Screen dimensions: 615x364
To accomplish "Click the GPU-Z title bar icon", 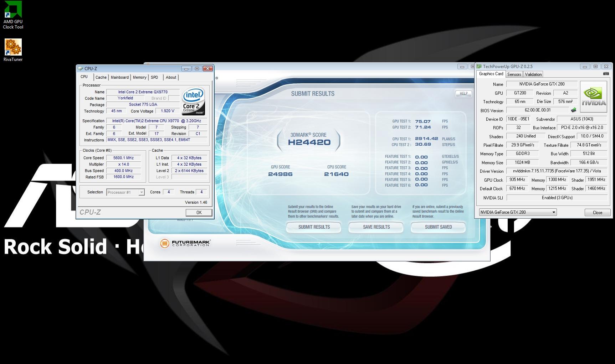I will [479, 66].
